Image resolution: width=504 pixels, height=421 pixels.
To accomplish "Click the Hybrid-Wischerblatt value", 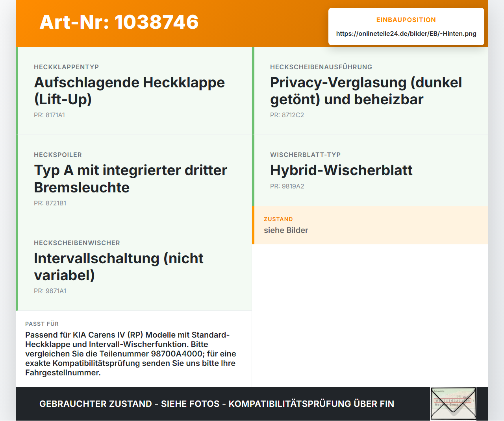I will pos(341,170).
